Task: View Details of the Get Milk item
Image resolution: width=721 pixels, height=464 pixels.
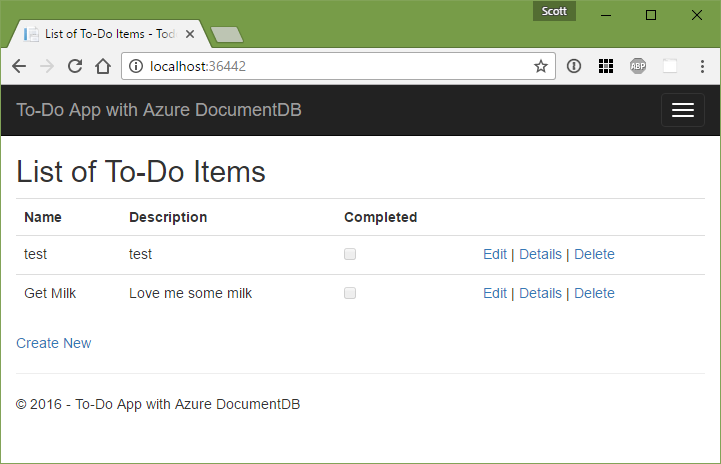Action: 540,293
